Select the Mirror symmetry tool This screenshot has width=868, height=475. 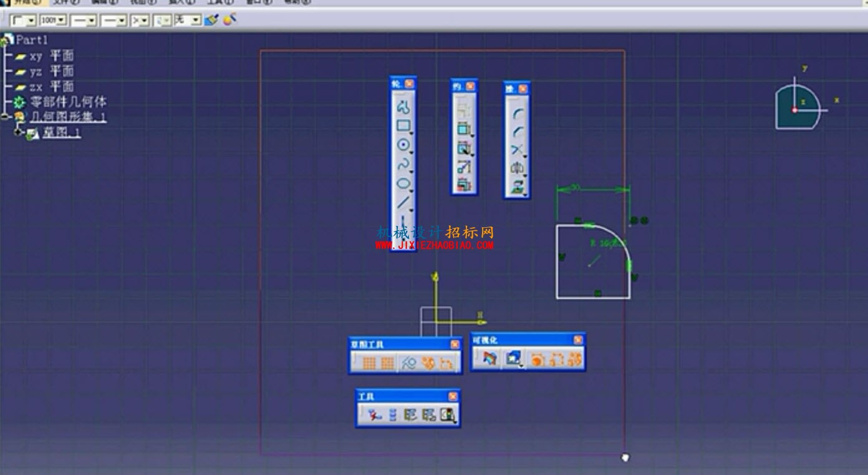(x=516, y=168)
